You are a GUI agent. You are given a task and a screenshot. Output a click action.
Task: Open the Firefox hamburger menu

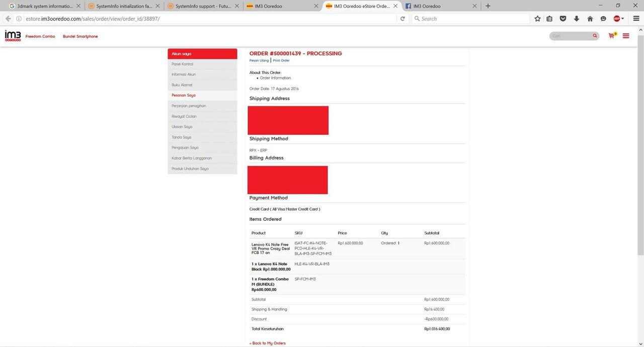coord(636,19)
